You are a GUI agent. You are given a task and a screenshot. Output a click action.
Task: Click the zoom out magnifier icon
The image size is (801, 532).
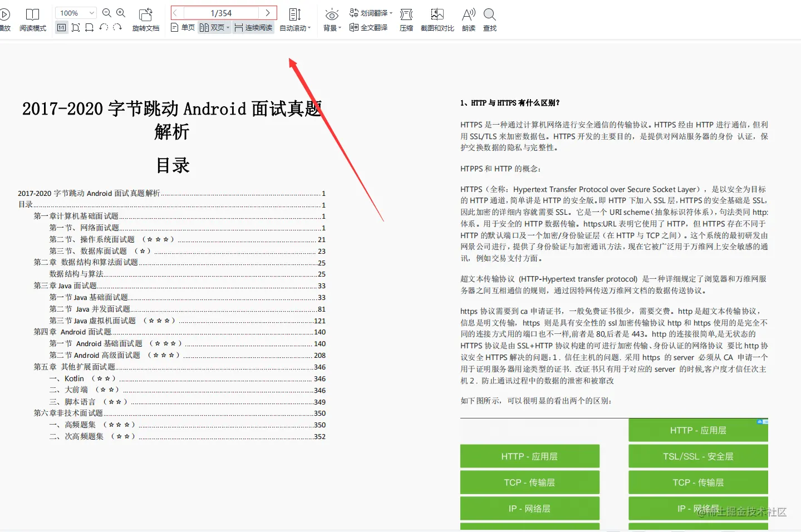point(107,13)
